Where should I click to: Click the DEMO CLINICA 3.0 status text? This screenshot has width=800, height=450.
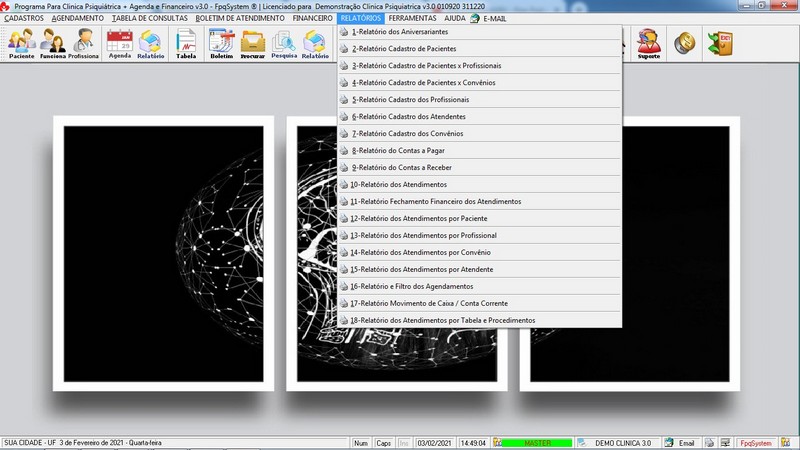623,443
